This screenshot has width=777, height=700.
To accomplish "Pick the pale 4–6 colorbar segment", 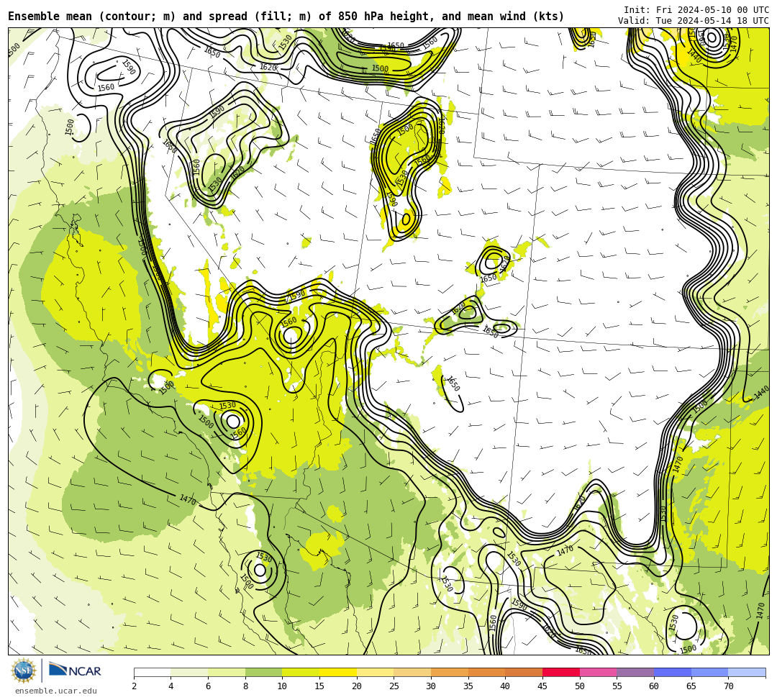I will (x=189, y=672).
